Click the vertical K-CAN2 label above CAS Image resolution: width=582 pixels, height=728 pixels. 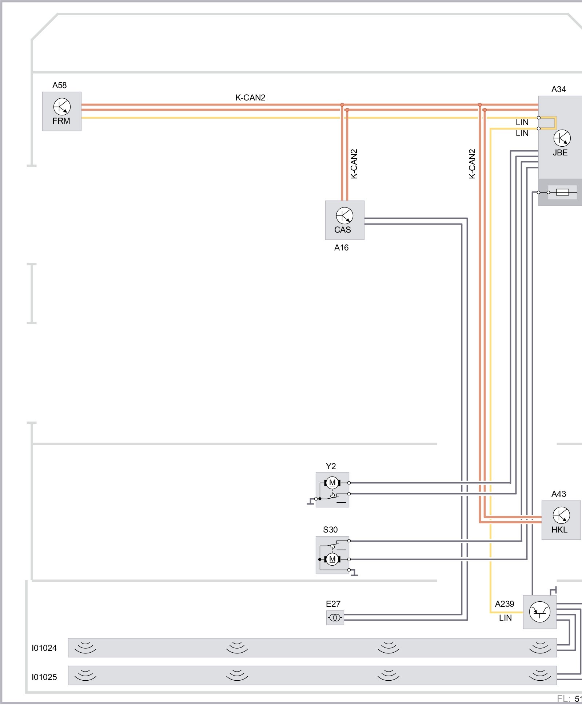pyautogui.click(x=354, y=164)
